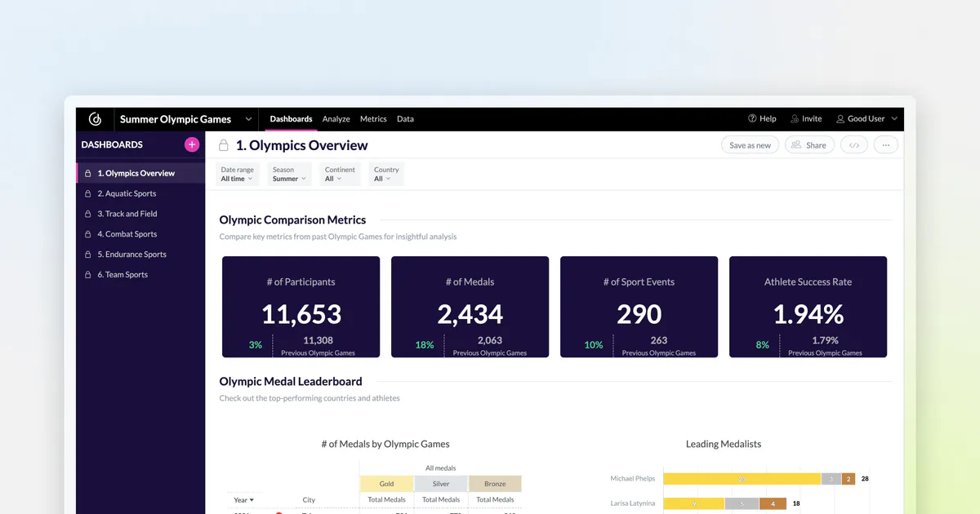This screenshot has width=980, height=514.
Task: Click the Gold column header swatch
Action: pos(386,484)
